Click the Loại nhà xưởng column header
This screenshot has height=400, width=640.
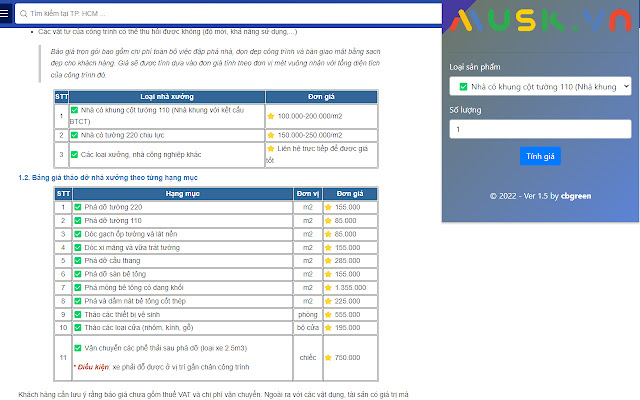(x=167, y=97)
